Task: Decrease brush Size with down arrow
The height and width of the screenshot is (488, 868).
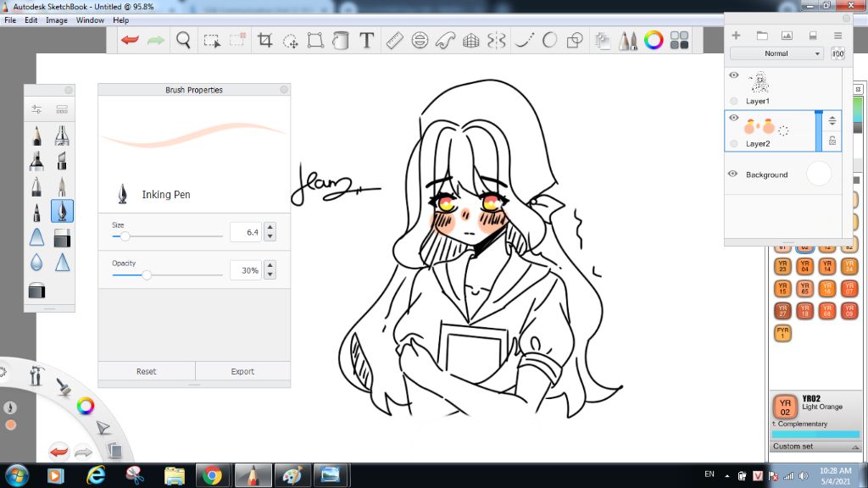Action: (x=270, y=236)
